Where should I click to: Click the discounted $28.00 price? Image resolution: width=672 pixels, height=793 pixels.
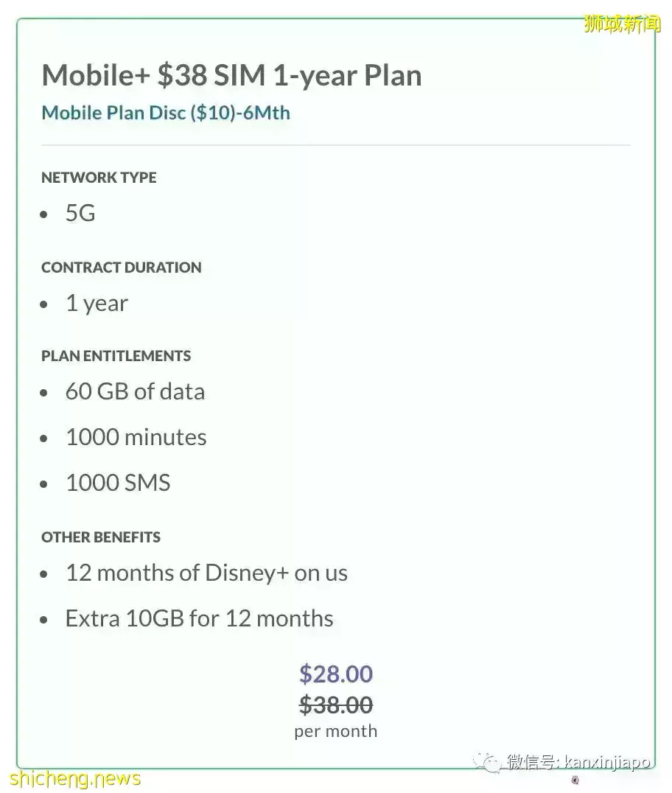(336, 674)
